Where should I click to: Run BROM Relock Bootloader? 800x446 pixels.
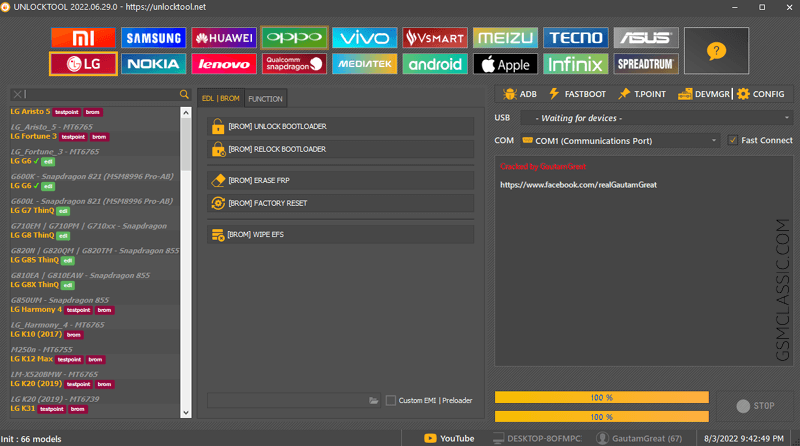coord(340,150)
